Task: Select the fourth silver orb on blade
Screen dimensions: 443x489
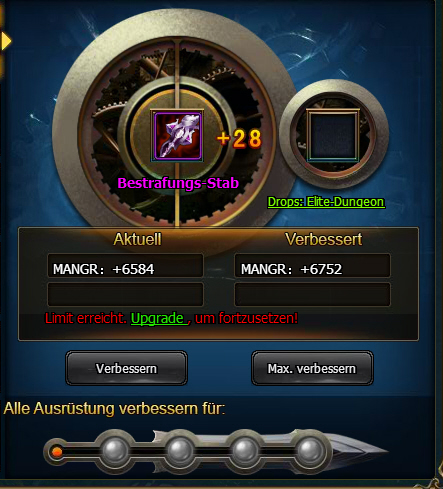Action: tap(245, 451)
